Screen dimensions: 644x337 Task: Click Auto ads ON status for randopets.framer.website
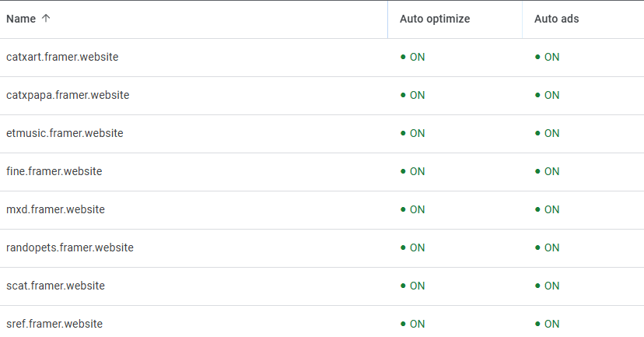[x=547, y=247]
